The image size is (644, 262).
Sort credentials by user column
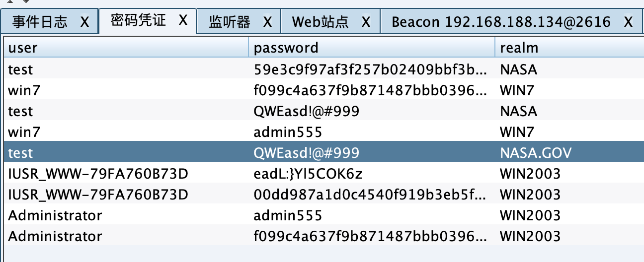tap(124, 48)
